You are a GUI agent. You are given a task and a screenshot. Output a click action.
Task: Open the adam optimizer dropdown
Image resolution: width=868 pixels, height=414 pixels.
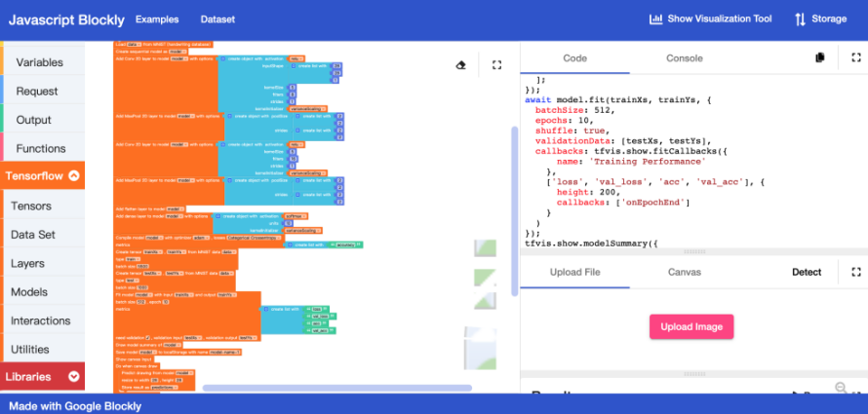pyautogui.click(x=202, y=238)
